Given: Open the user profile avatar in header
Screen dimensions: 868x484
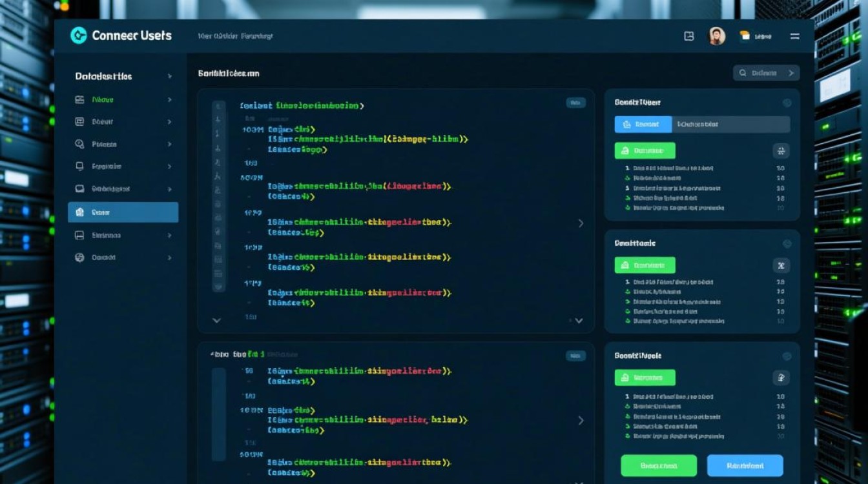Looking at the screenshot, I should click(717, 36).
